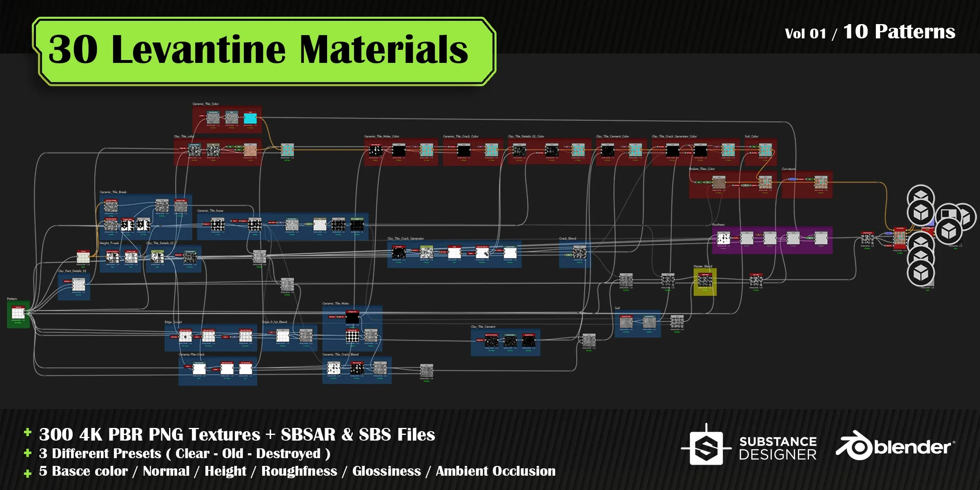Click the 'Broken_Tiles_Color' frame label
The image size is (980, 490).
tap(702, 169)
